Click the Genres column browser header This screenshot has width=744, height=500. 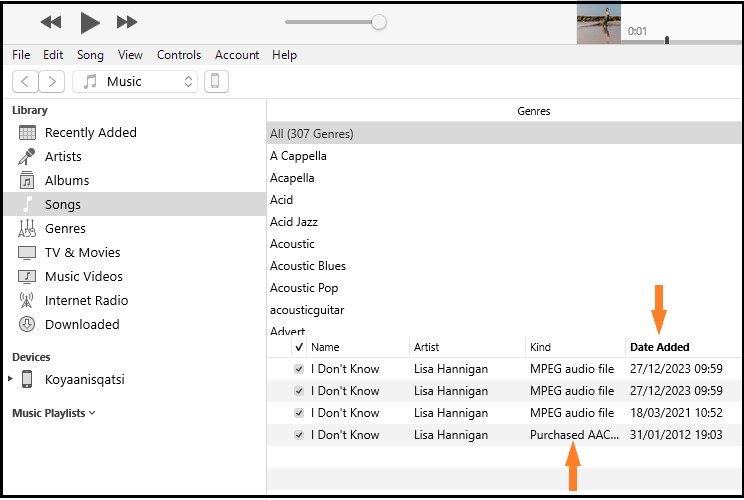click(x=533, y=111)
